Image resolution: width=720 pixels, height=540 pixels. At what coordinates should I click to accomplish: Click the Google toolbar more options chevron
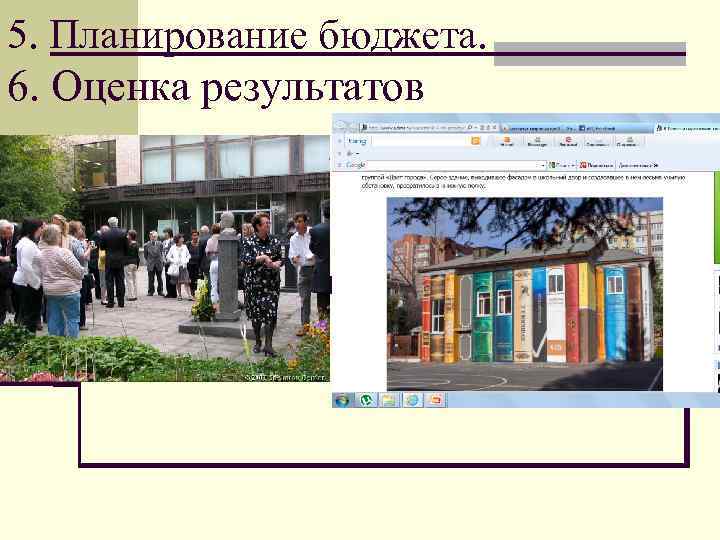tap(656, 165)
